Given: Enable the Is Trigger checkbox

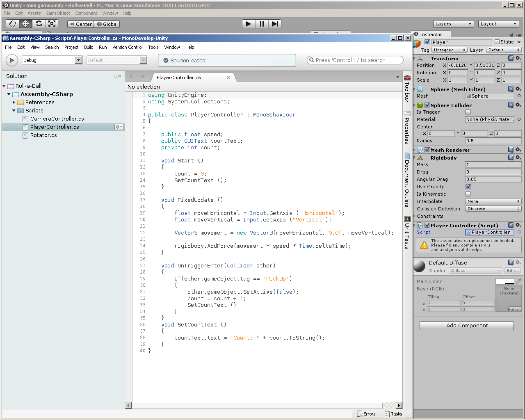Looking at the screenshot, I should pos(468,112).
